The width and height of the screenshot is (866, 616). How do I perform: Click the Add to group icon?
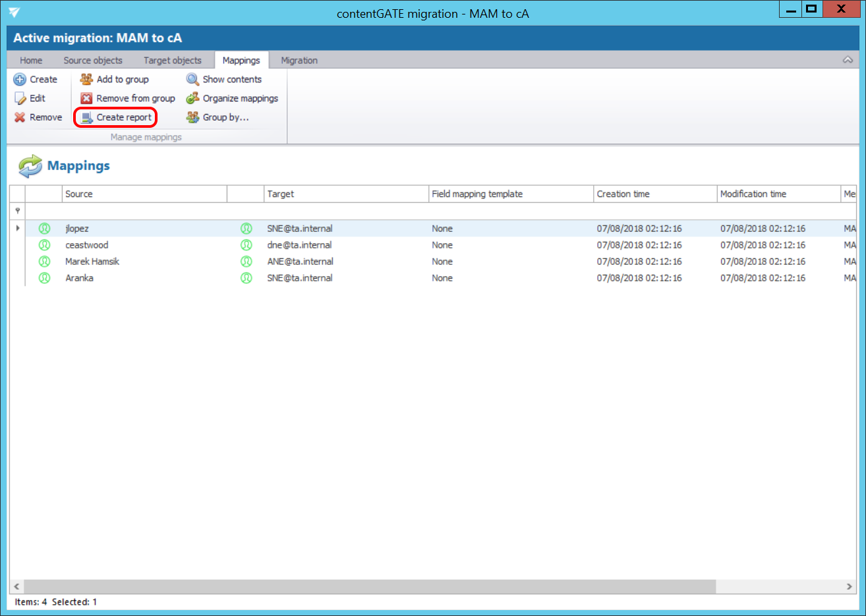coord(86,80)
